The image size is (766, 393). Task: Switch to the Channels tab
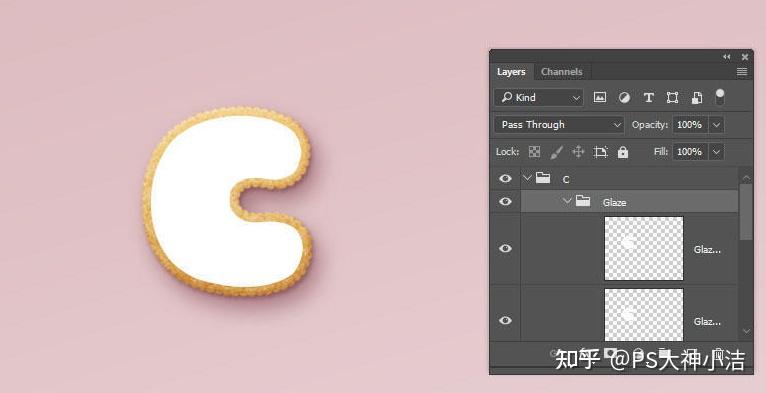(x=561, y=72)
